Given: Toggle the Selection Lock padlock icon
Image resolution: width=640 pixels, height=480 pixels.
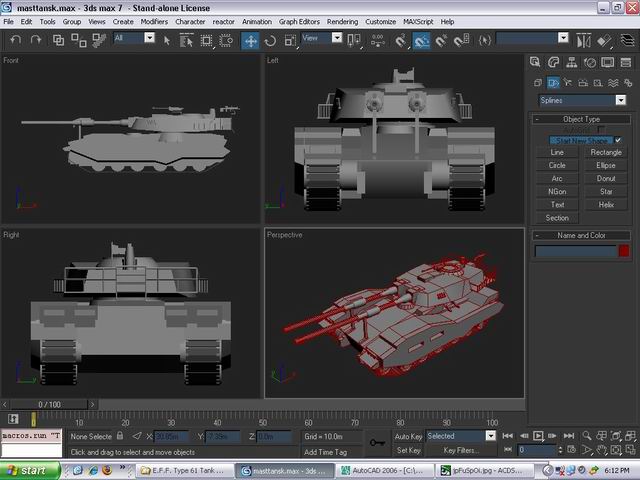Looking at the screenshot, I should tap(120, 436).
